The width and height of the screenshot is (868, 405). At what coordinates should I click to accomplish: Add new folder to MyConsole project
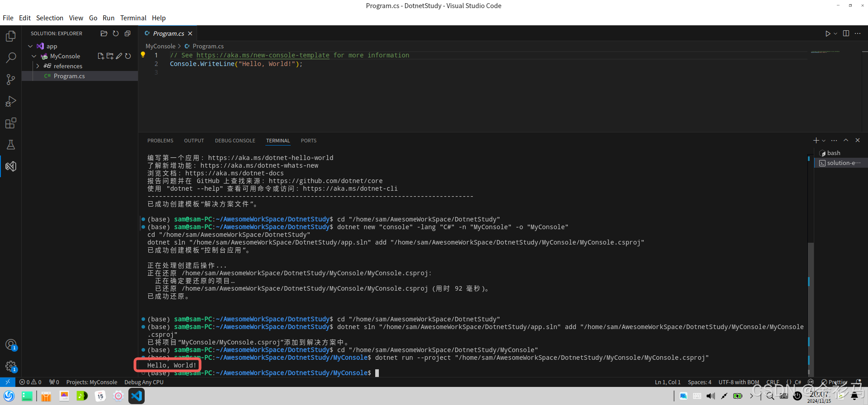[x=110, y=56]
